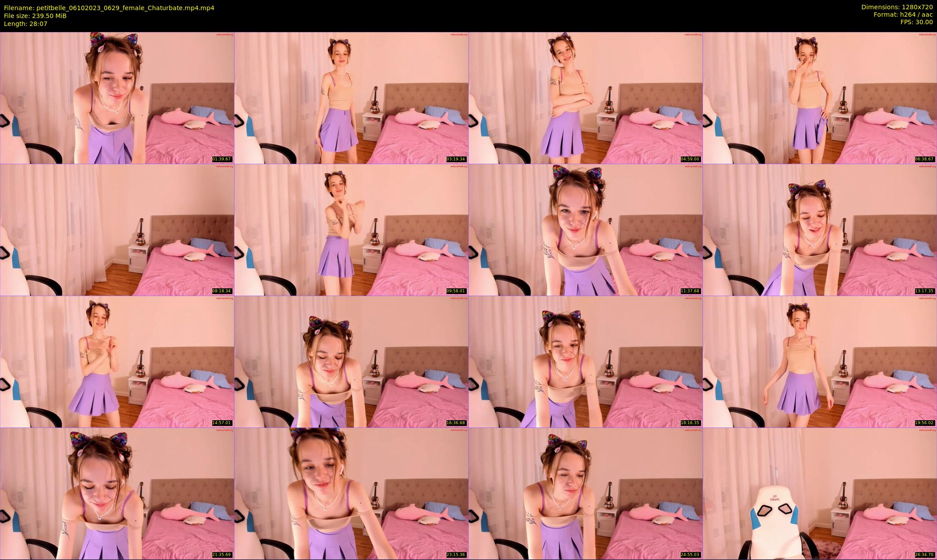Open the thumbnail at 04:59.00
The height and width of the screenshot is (560, 937).
(585, 98)
